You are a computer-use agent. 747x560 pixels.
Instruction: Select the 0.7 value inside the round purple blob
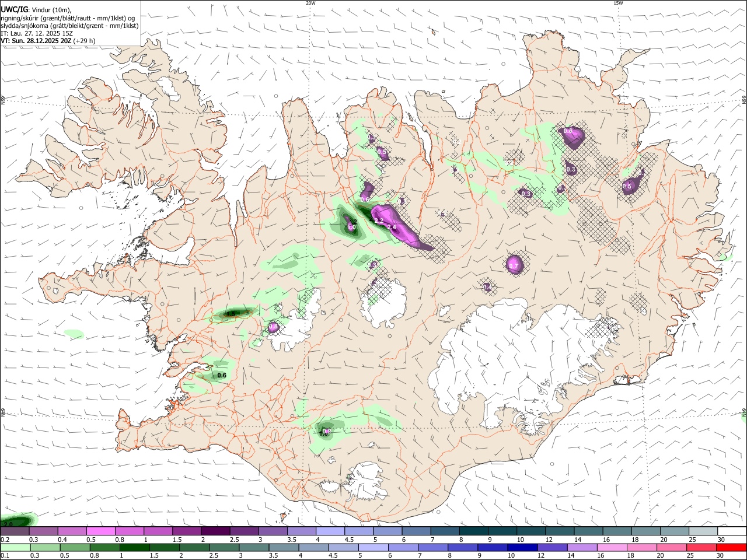514,266
